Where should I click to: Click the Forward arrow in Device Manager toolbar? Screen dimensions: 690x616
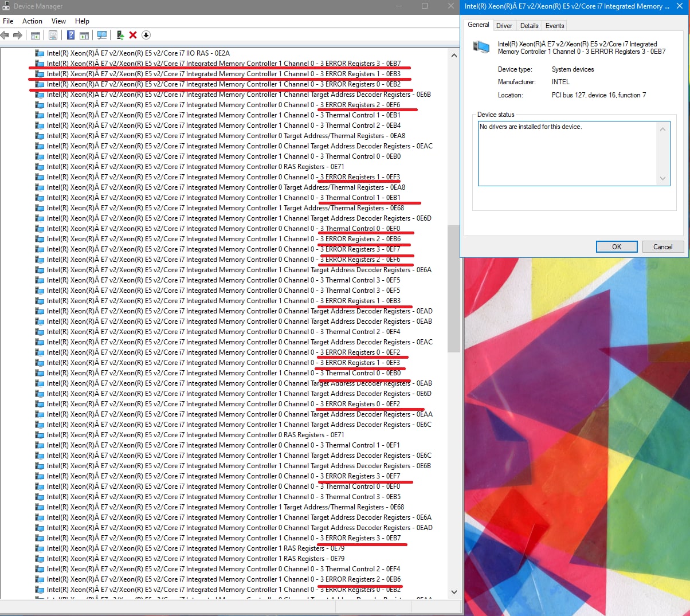(18, 35)
